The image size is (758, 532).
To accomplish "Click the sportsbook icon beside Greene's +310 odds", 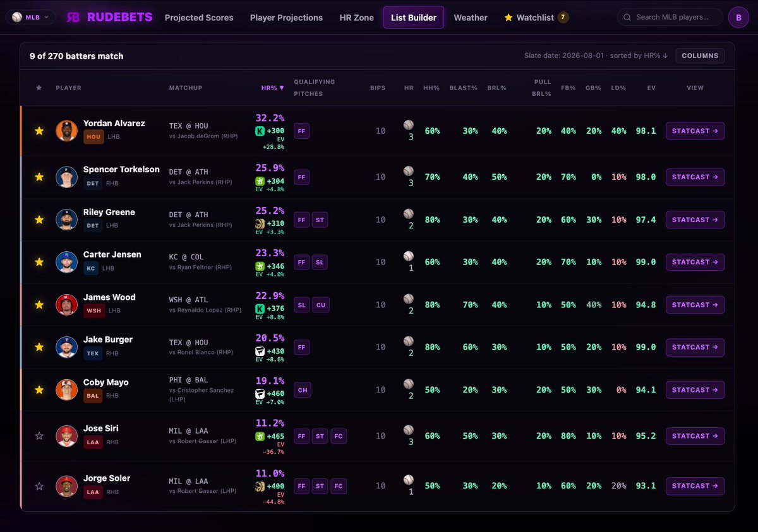I will click(x=259, y=224).
